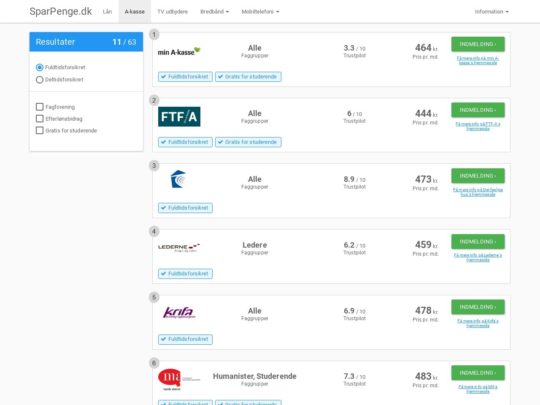Click the Krifa logo

click(179, 312)
